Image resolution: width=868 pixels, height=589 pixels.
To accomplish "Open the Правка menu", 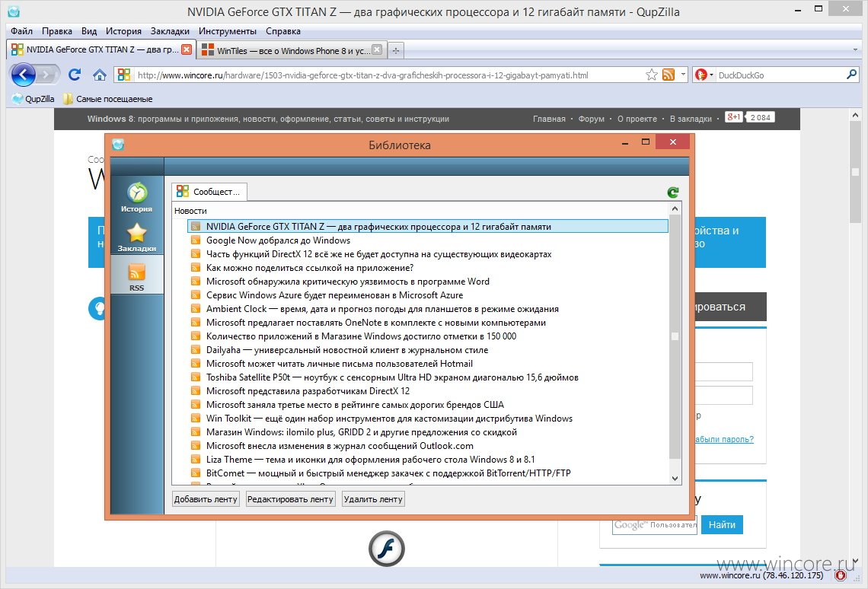I will tap(57, 31).
